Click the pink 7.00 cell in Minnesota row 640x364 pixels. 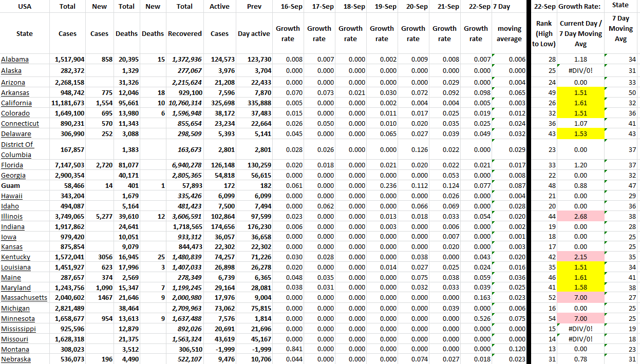coord(580,319)
